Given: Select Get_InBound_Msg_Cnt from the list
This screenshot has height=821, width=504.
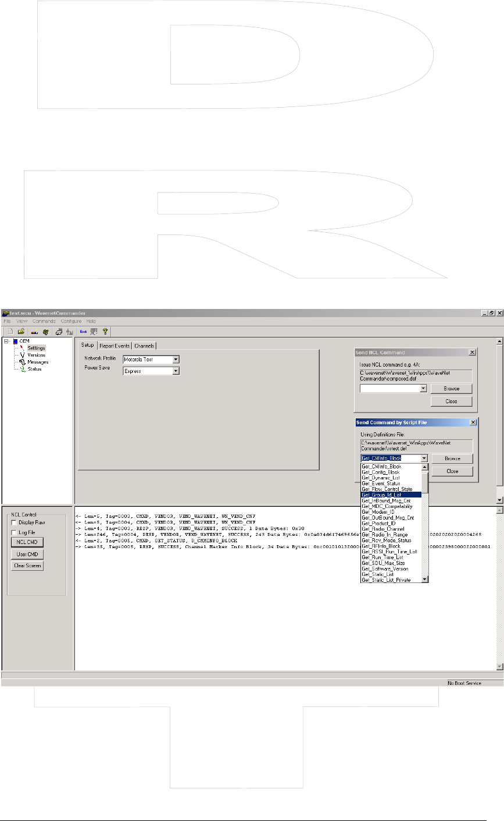Looking at the screenshot, I should click(x=391, y=500).
